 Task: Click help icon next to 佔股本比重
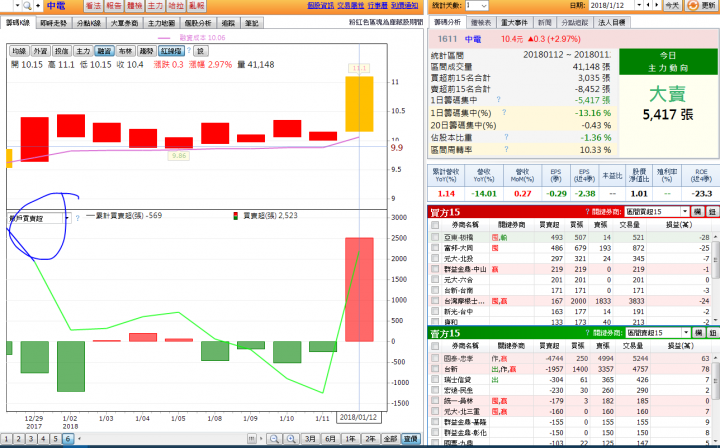pyautogui.click(x=506, y=137)
